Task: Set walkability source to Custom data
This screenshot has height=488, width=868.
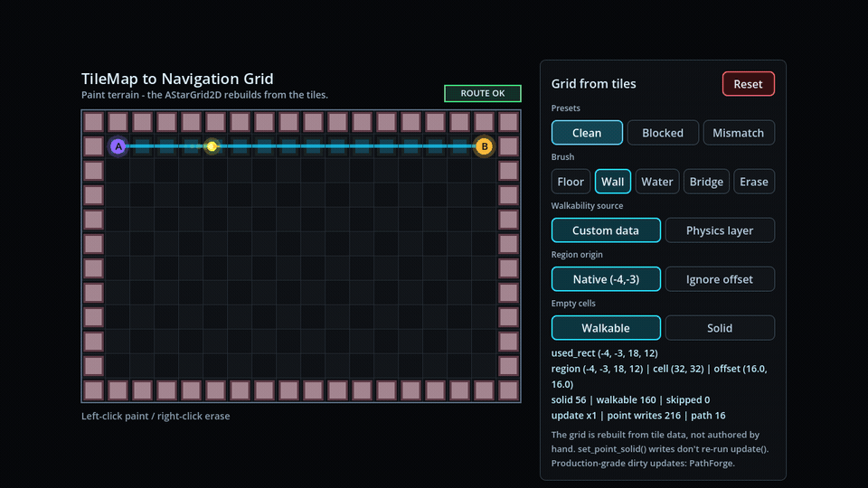Action: coord(606,230)
